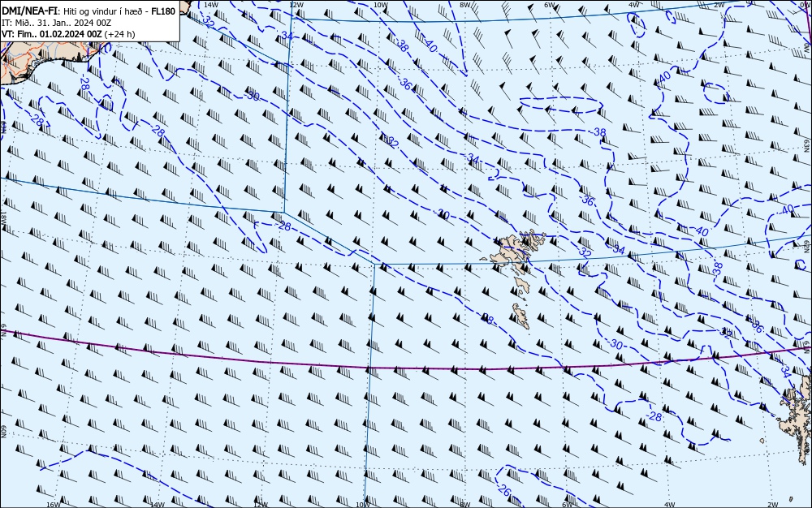Viewport: 812px width, 508px height.
Task: Click the '16W' longitude label
Action: [x=54, y=504]
